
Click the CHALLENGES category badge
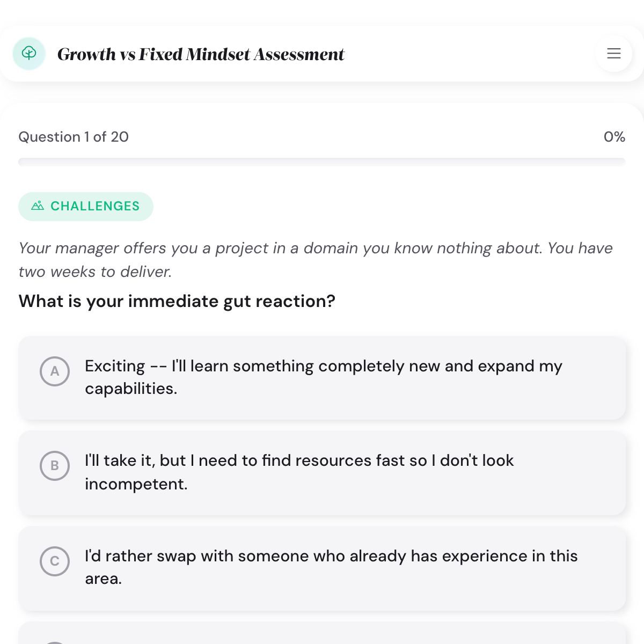point(86,206)
